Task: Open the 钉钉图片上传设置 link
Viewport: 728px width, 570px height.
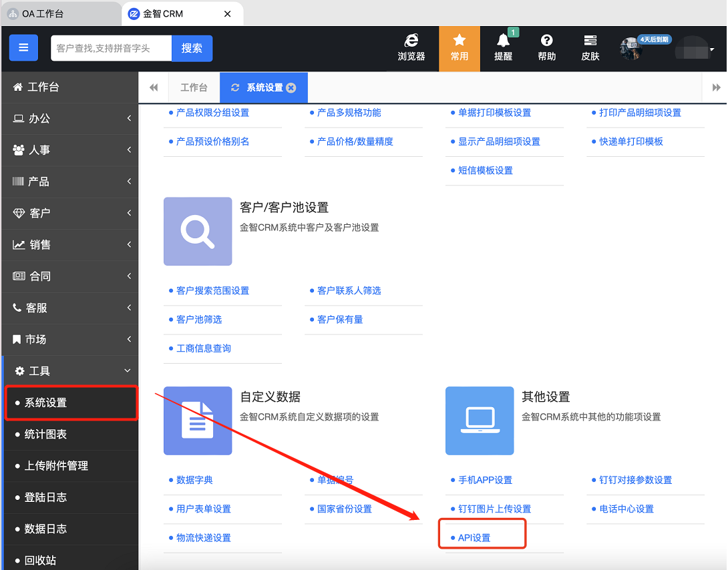Action: tap(494, 509)
